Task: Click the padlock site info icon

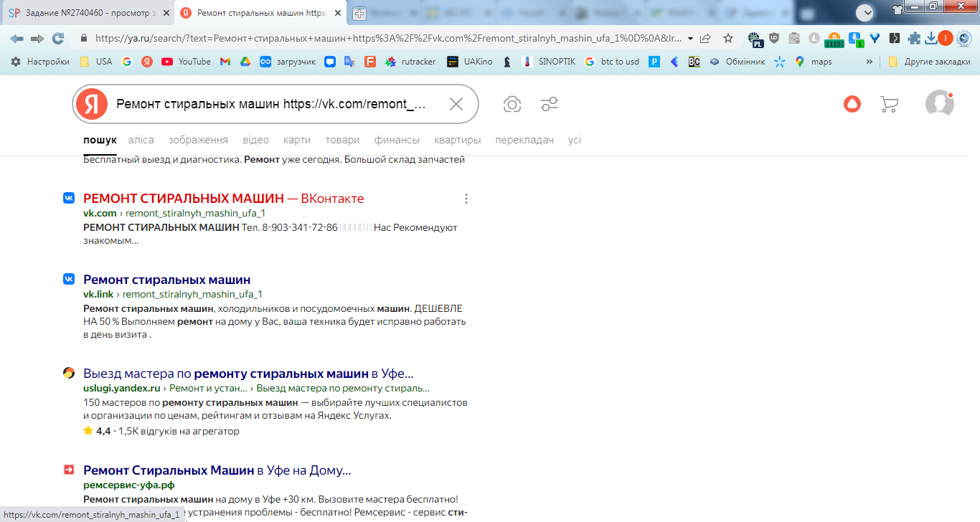Action: pos(84,38)
